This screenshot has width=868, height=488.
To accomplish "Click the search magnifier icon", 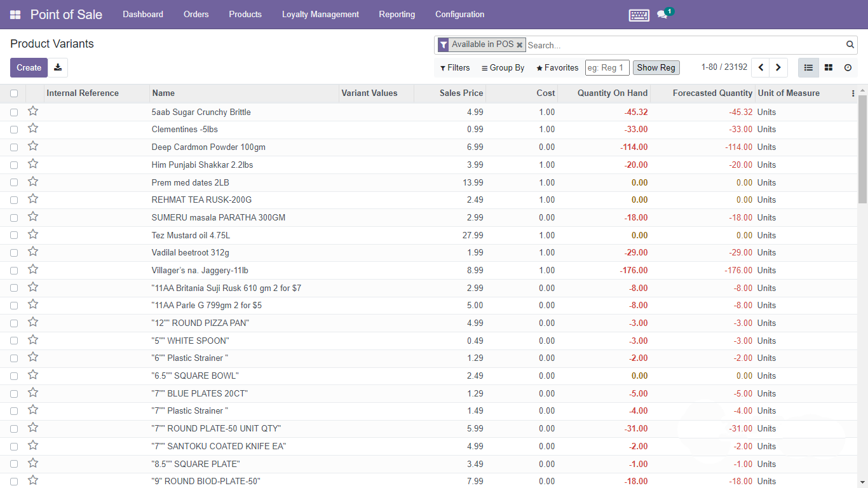I will tap(850, 44).
